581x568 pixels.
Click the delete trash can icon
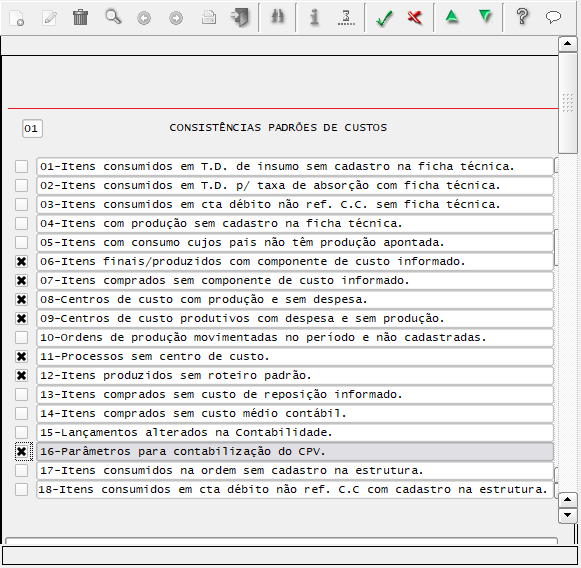[80, 17]
